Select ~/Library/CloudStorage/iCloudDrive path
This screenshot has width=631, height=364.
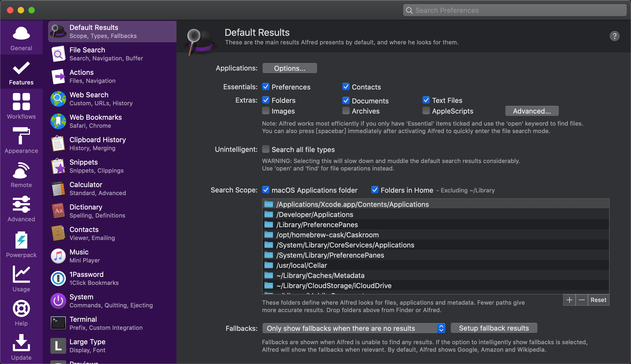436,285
